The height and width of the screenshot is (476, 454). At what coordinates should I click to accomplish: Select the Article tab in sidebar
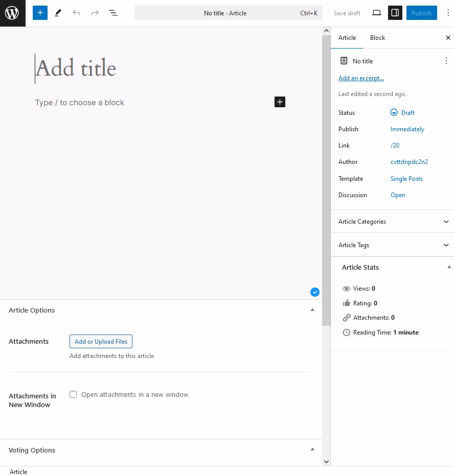click(x=347, y=38)
